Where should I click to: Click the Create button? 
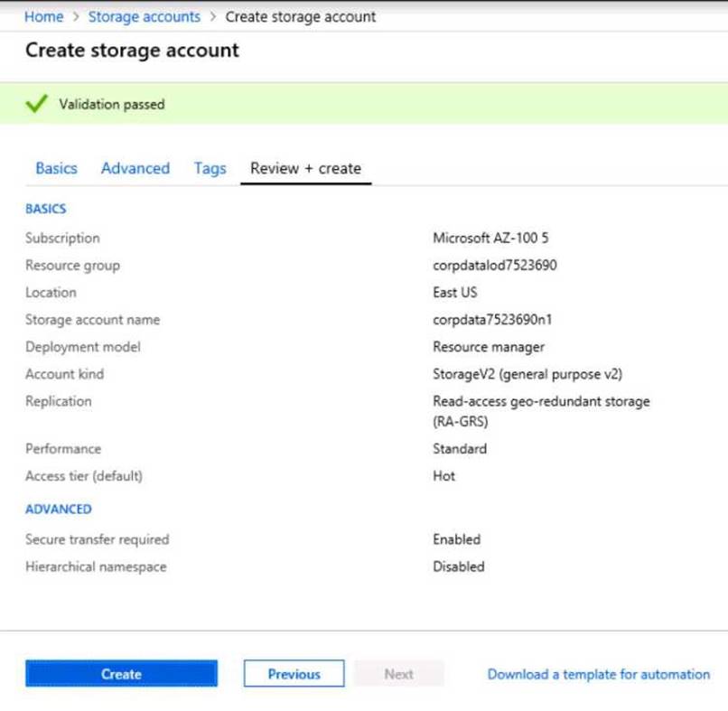point(121,673)
